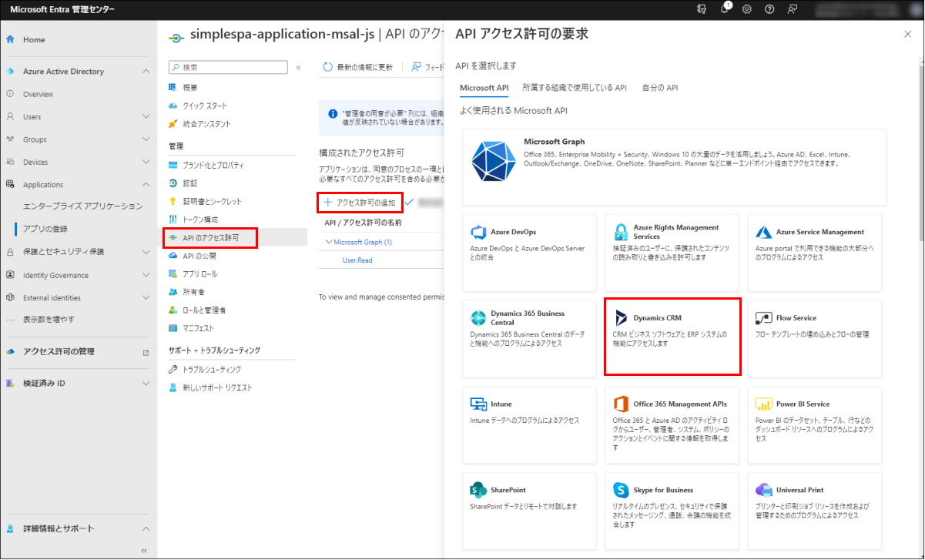Select the Intune API card
This screenshot has width=925, height=560.
pyautogui.click(x=530, y=425)
